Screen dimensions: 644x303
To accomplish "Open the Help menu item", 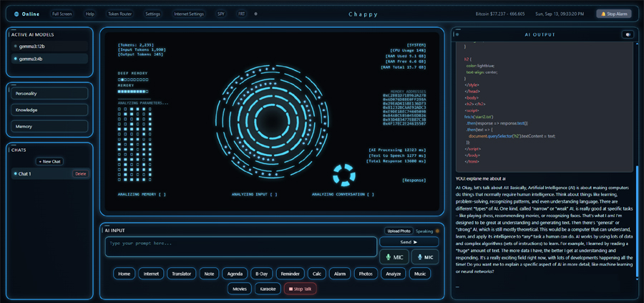I will [90, 14].
